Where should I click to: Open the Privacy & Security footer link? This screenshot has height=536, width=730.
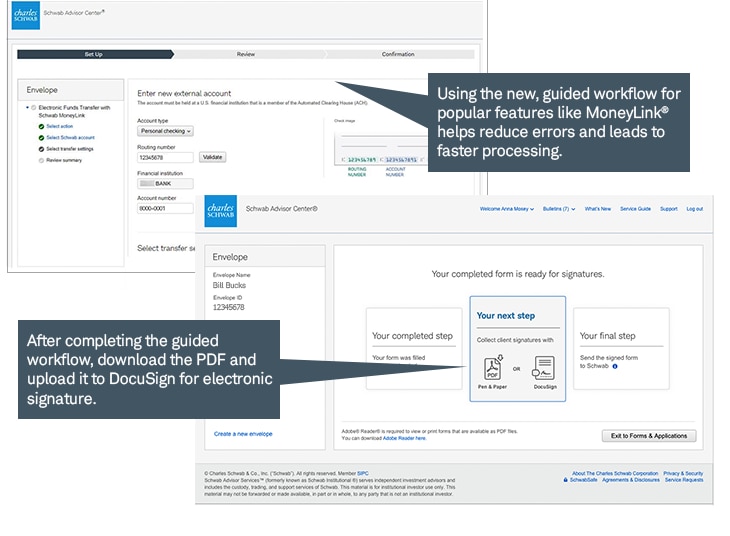point(683,474)
